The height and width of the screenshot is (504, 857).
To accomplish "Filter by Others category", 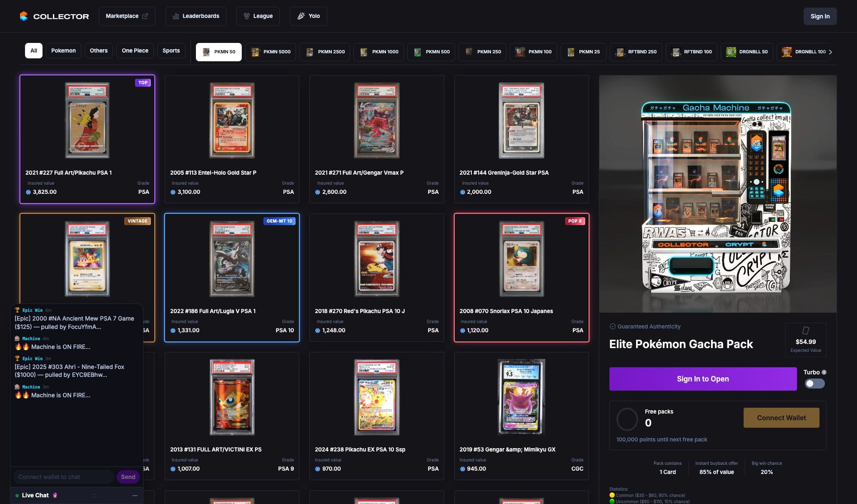I will [x=99, y=50].
